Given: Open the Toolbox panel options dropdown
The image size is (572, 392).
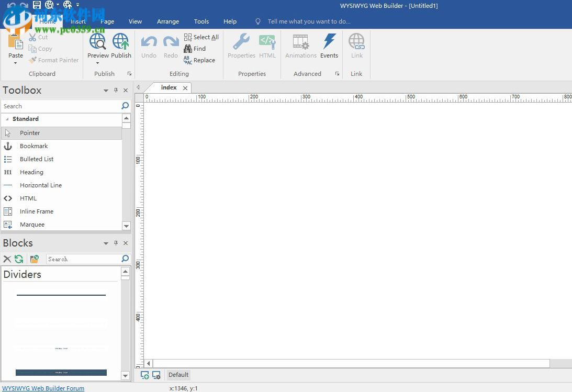Looking at the screenshot, I should click(x=106, y=90).
